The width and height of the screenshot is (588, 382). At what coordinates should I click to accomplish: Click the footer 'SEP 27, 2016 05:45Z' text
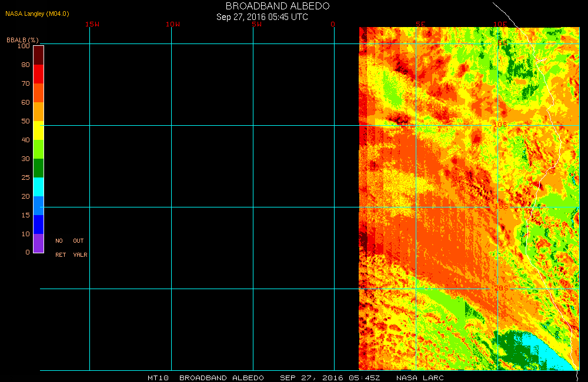pos(330,378)
